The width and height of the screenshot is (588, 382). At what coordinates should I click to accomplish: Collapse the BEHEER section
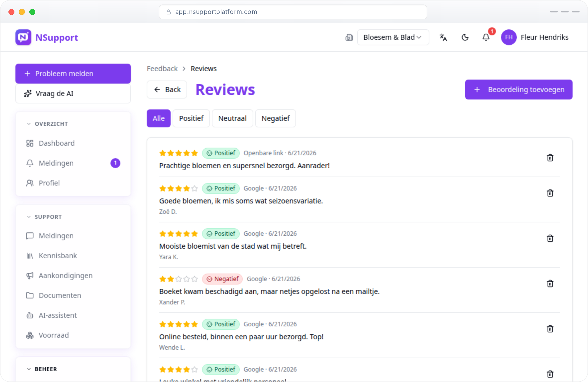point(42,369)
